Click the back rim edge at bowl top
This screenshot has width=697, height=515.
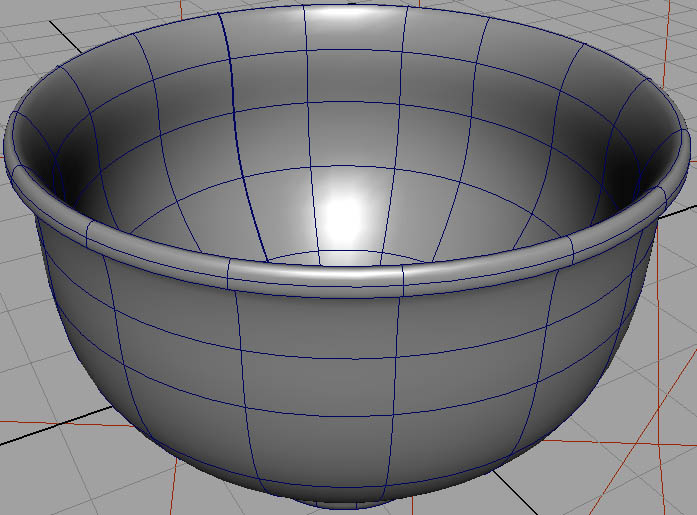[x=350, y=8]
